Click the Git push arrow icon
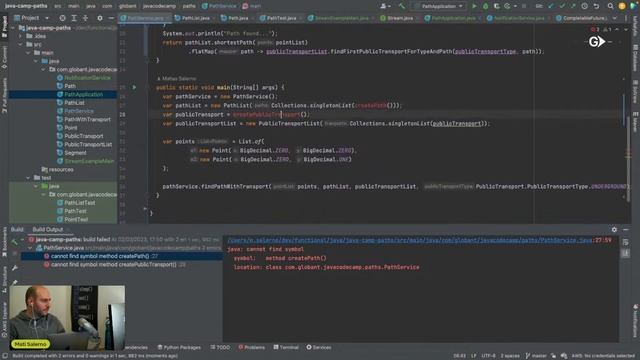 click(573, 6)
